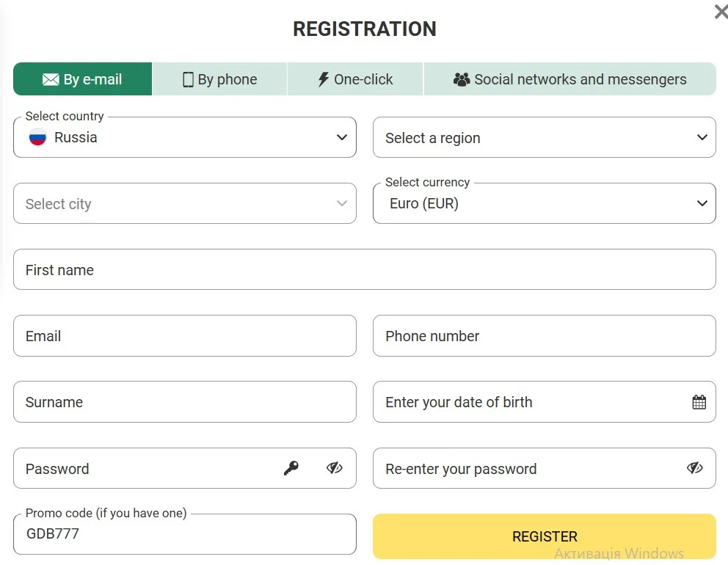This screenshot has height=565, width=728.
Task: Click the Surname text box
Action: tap(185, 402)
